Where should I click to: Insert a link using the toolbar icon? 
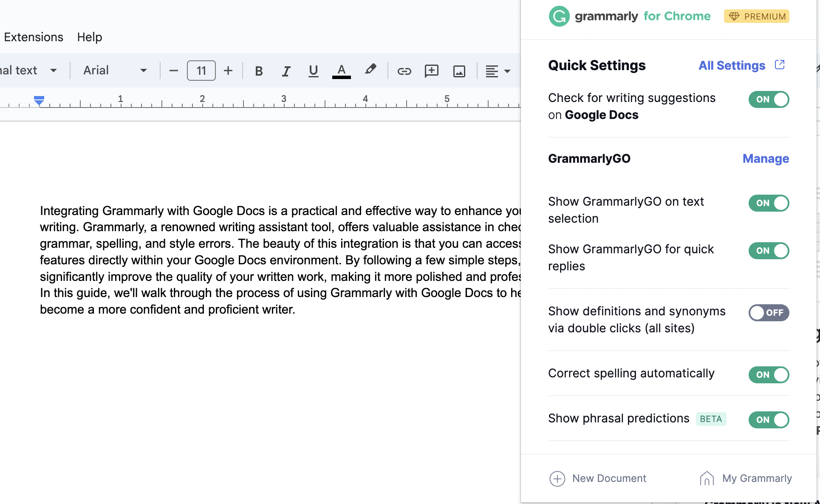(x=404, y=71)
